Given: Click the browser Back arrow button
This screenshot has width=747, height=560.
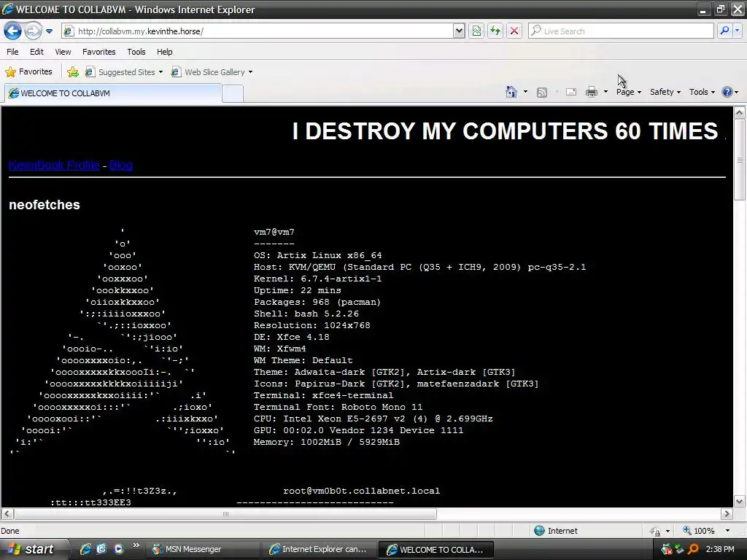Looking at the screenshot, I should tap(12, 31).
